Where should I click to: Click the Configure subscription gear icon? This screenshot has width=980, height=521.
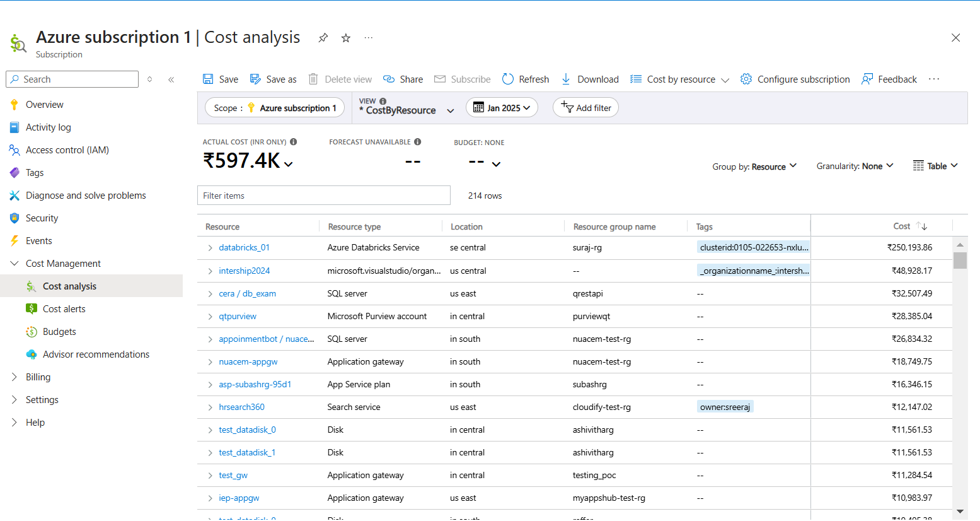(x=746, y=79)
